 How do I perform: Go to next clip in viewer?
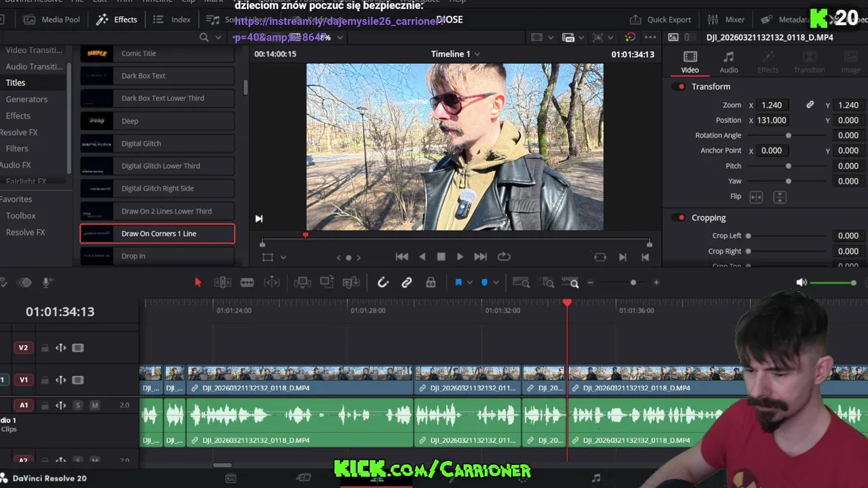click(623, 258)
